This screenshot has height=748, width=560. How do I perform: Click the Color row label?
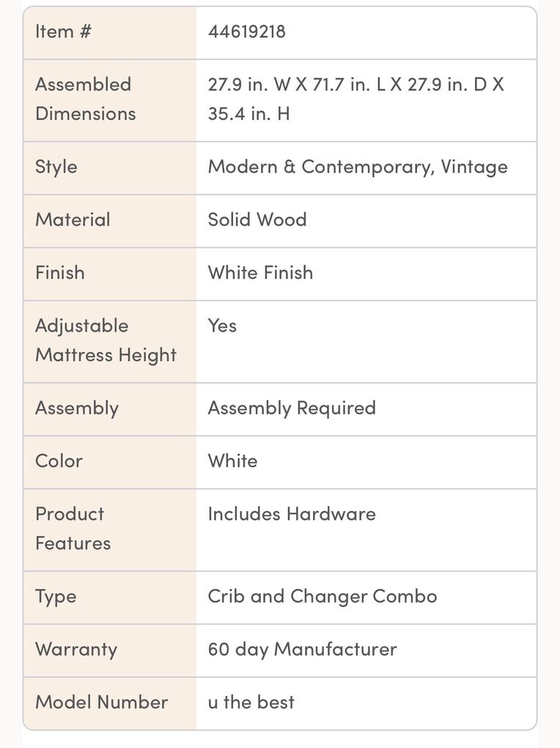[x=59, y=461]
